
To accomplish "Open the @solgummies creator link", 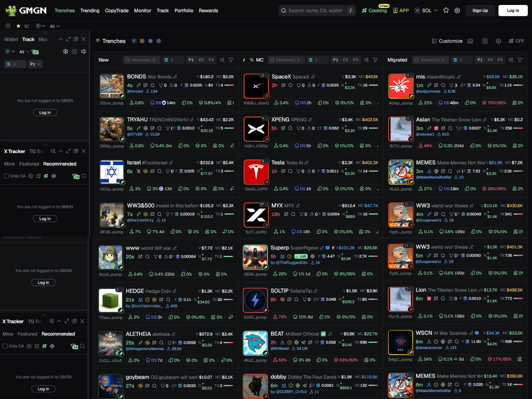I will pyautogui.click(x=428, y=91).
